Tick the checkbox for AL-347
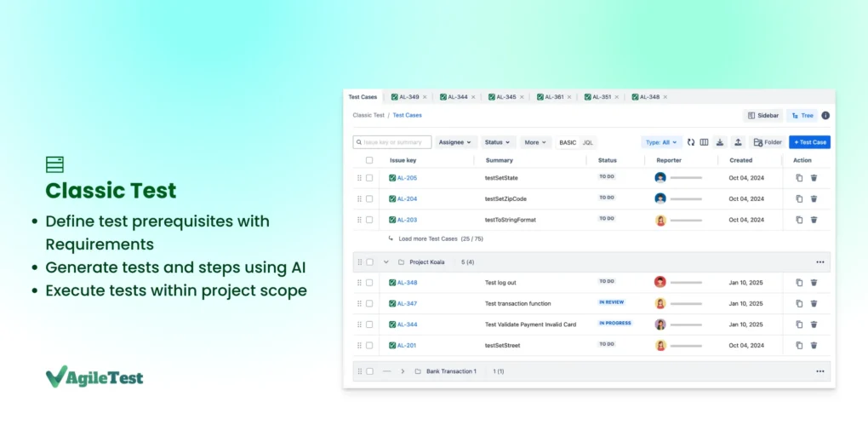The image size is (868, 425). coord(369,304)
